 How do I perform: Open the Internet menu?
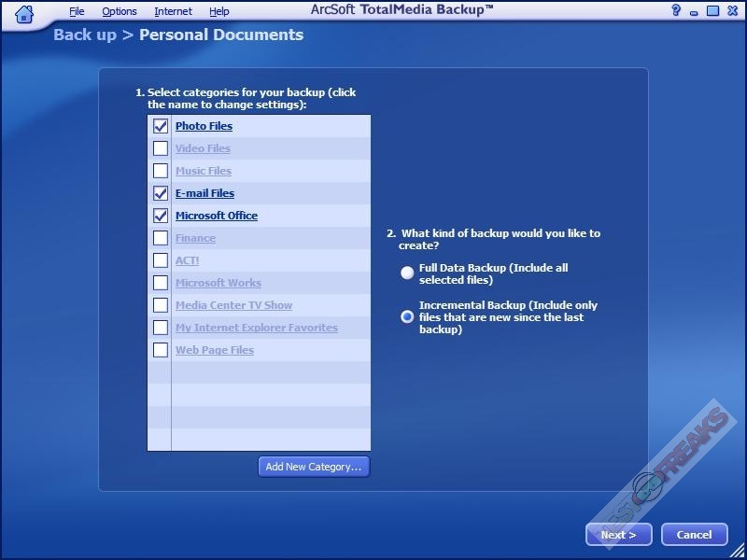173,11
